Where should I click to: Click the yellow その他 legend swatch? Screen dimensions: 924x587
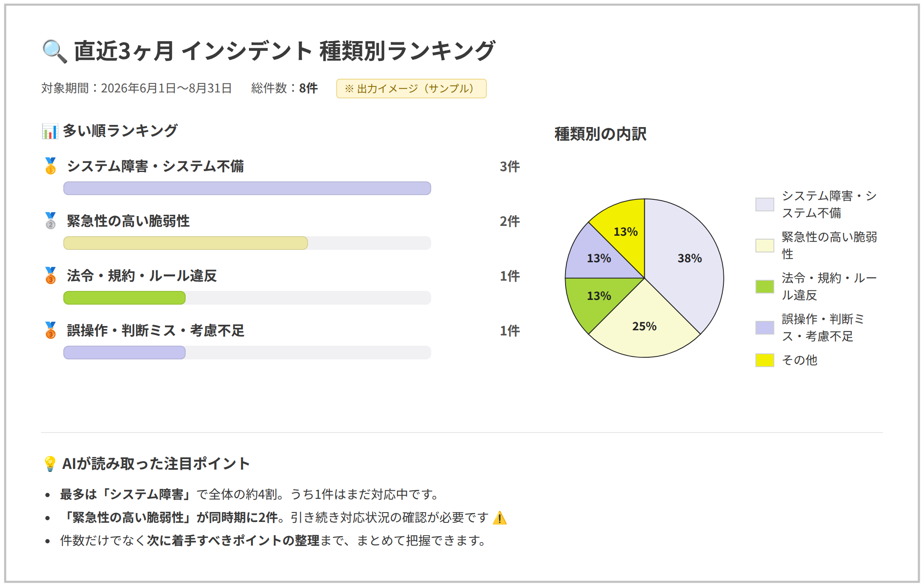pos(764,360)
